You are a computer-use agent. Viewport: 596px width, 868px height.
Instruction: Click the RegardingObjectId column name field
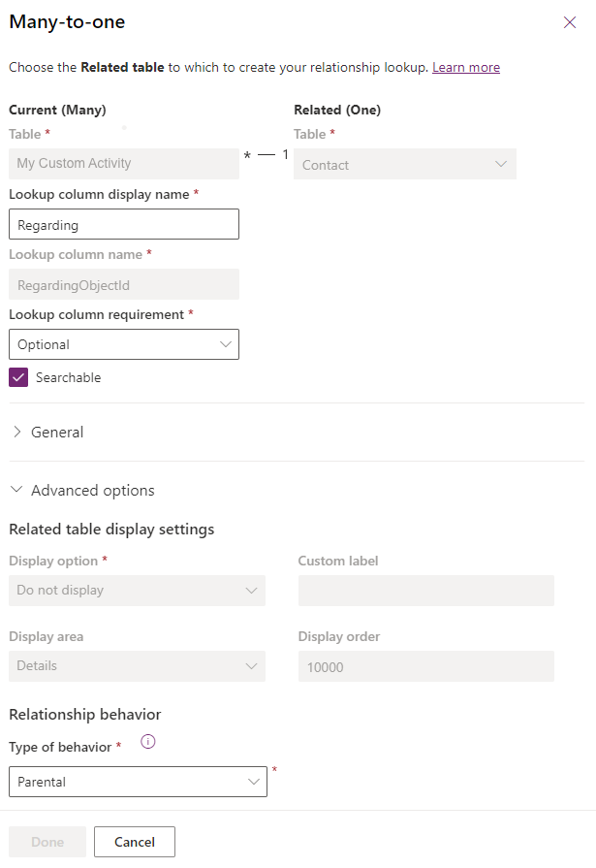click(x=123, y=284)
